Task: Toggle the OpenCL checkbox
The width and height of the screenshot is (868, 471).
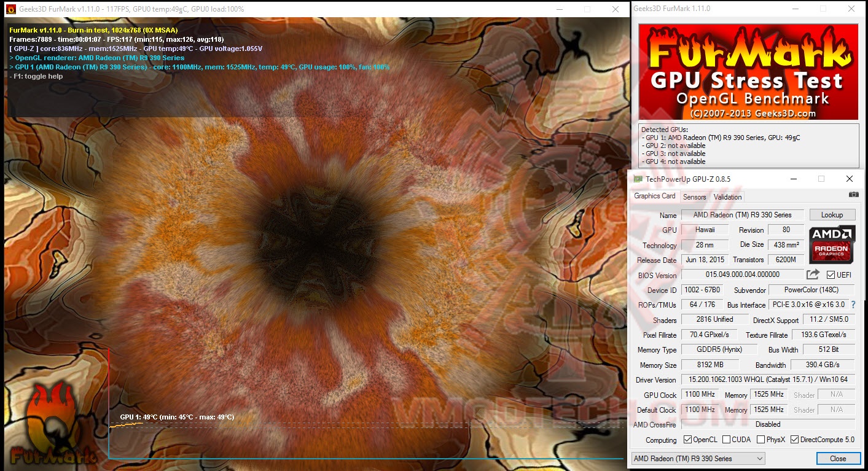Action: tap(688, 440)
